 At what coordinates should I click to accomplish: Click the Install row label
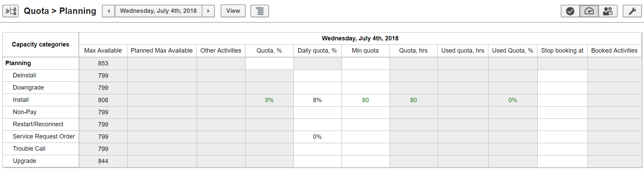(21, 100)
